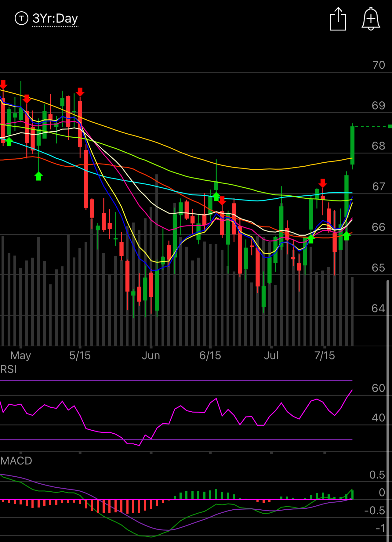
Task: Tap the 68 price axis label
Action: coord(379,146)
